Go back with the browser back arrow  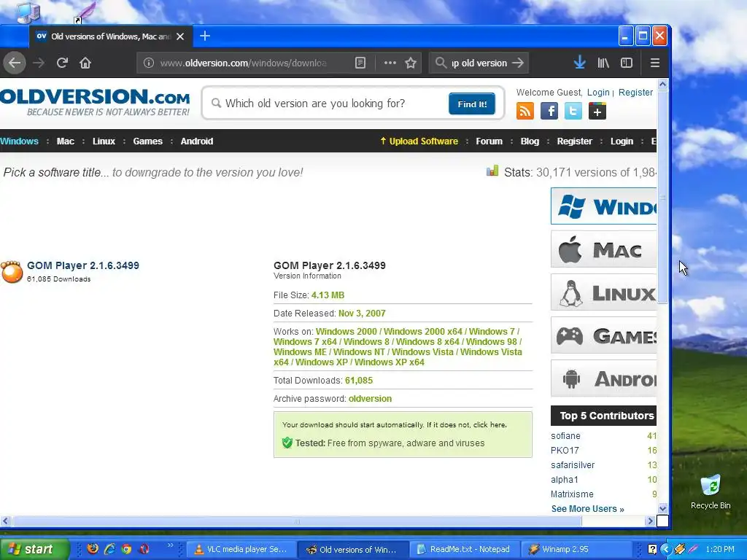click(15, 63)
